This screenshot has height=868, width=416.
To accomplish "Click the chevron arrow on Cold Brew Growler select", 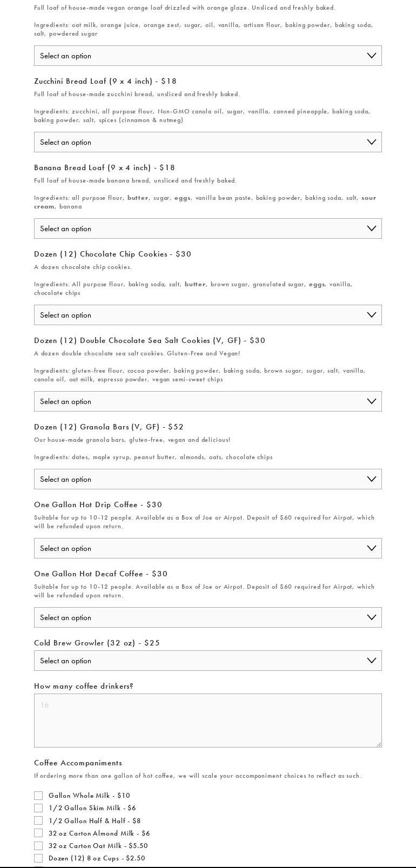I will click(371, 661).
